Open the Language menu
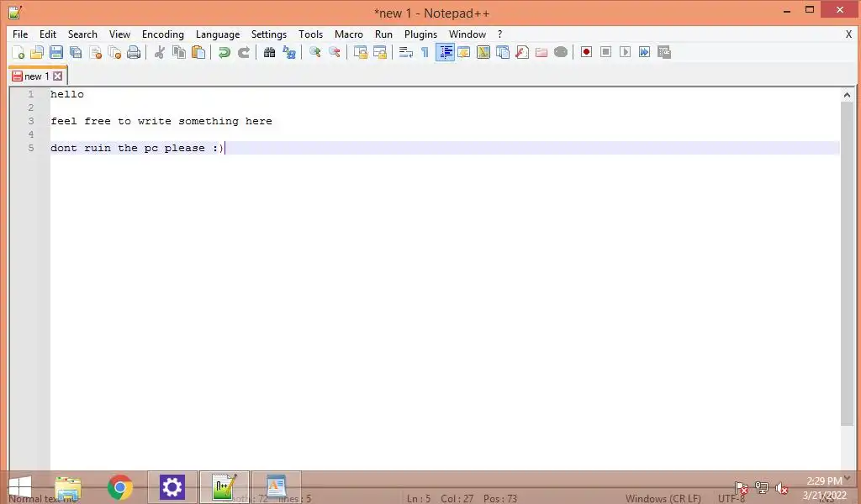The width and height of the screenshot is (861, 504). coord(218,34)
